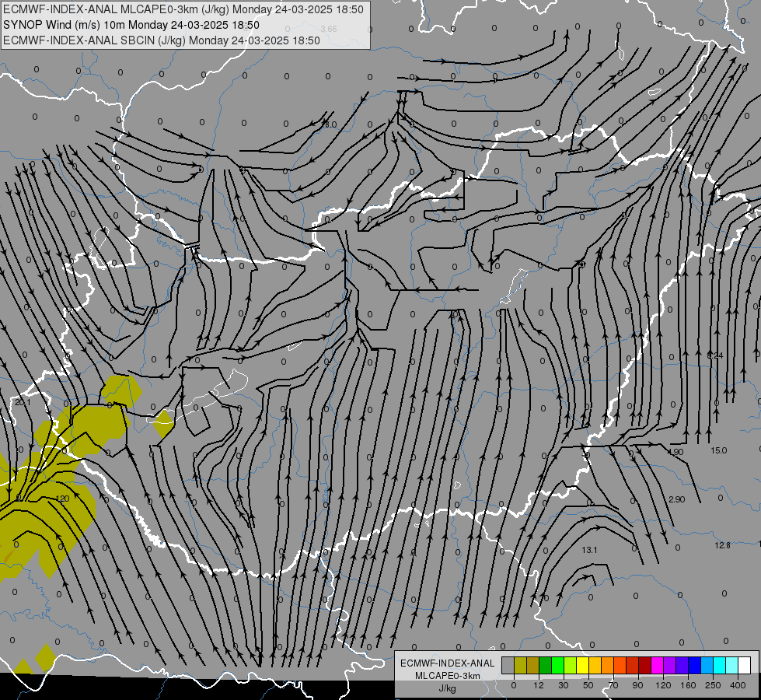
Task: Click the J/kg unit label in the legend
Action: click(448, 688)
